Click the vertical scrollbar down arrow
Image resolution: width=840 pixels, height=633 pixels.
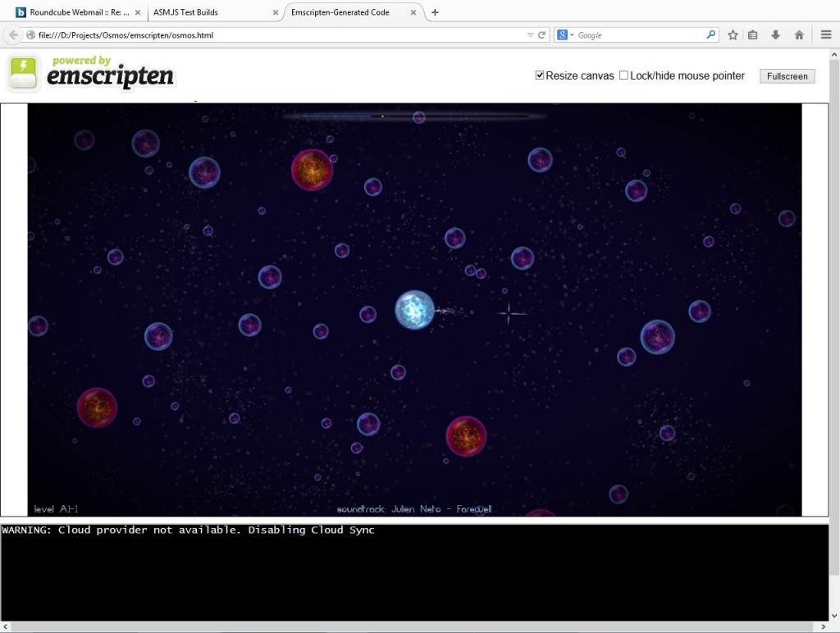834,616
